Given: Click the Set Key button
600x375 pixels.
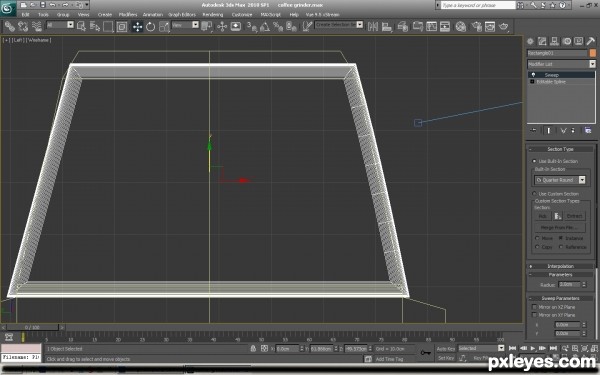Looking at the screenshot, I should point(446,358).
